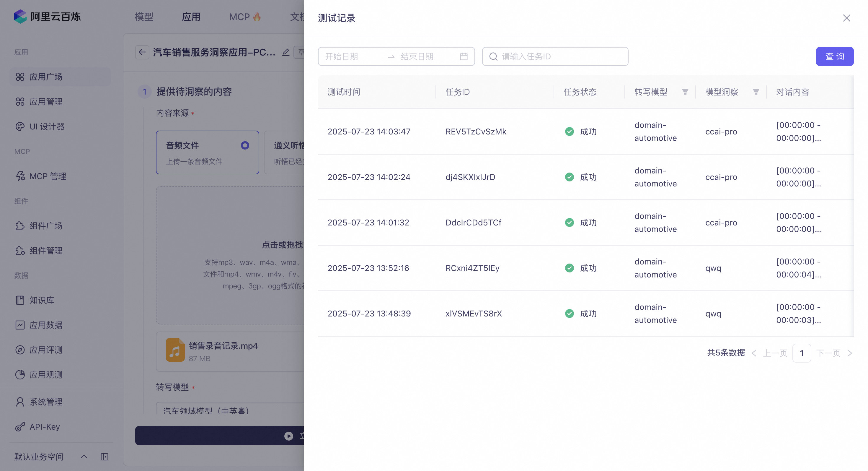
Task: Click the search magnifier icon
Action: [x=493, y=56]
